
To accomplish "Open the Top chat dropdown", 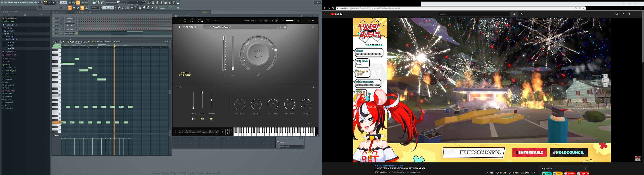I will click(547, 168).
